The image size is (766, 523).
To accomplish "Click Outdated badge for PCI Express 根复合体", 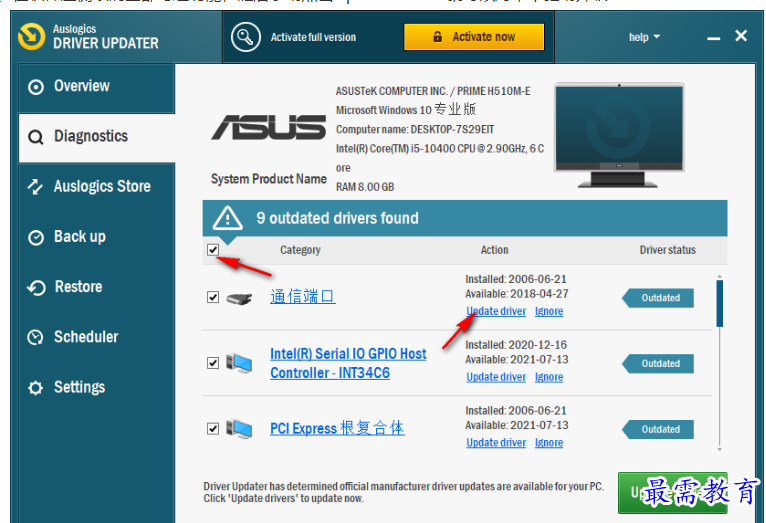I will click(658, 430).
